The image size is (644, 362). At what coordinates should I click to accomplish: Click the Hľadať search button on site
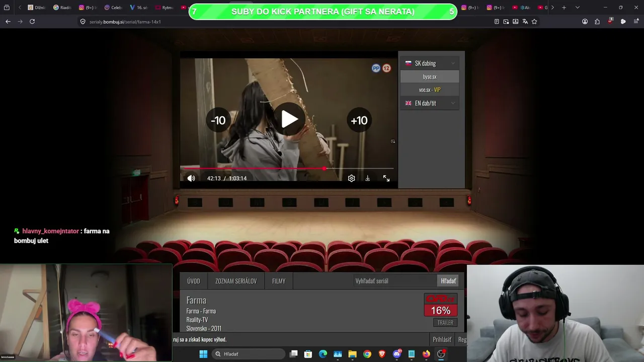(x=448, y=281)
